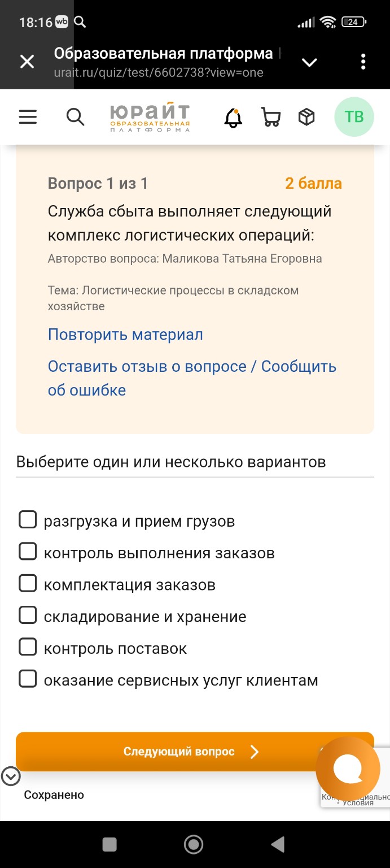Viewport: 390px width, 868px height.
Task: Open orders via the package box icon
Action: [x=306, y=117]
